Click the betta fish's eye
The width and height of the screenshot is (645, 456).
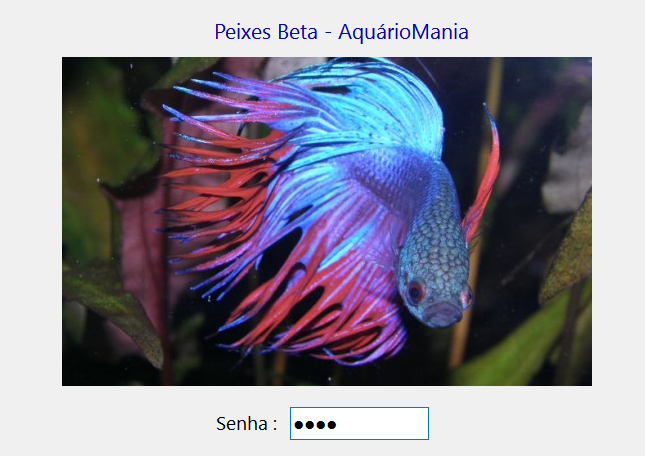(x=415, y=292)
